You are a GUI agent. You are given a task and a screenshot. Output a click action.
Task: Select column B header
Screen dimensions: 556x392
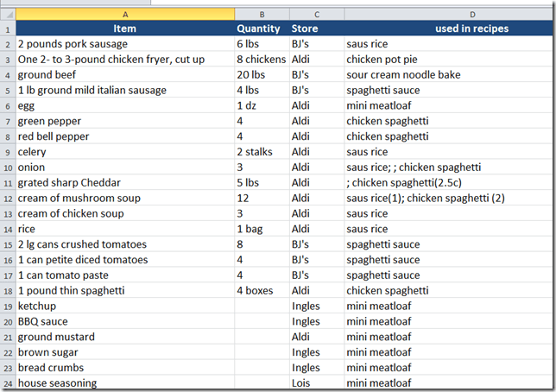[262, 15]
